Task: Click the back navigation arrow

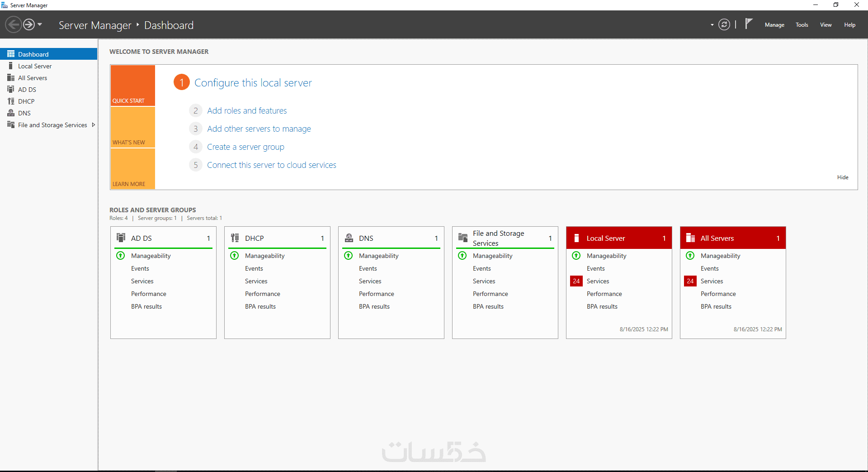Action: click(14, 24)
